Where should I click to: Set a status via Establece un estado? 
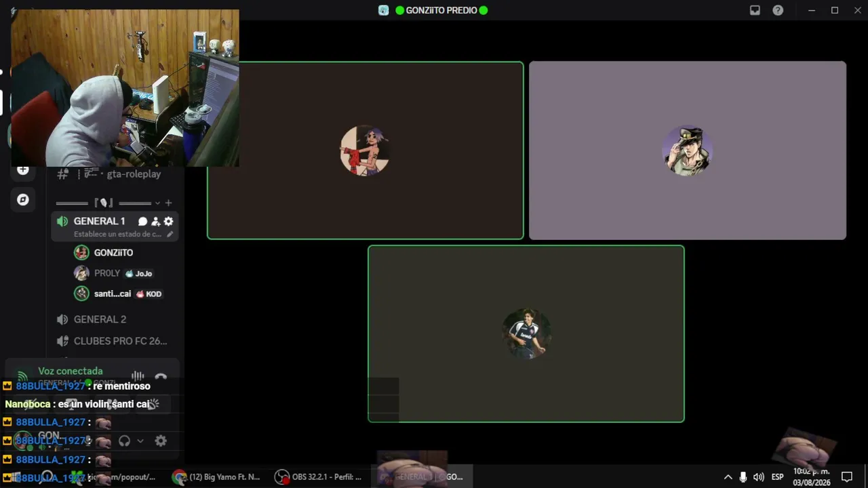click(x=117, y=235)
